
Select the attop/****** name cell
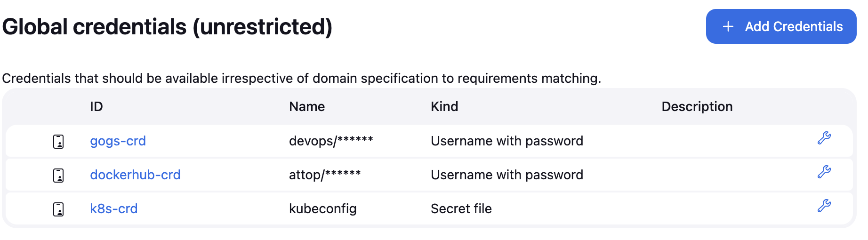click(x=324, y=175)
